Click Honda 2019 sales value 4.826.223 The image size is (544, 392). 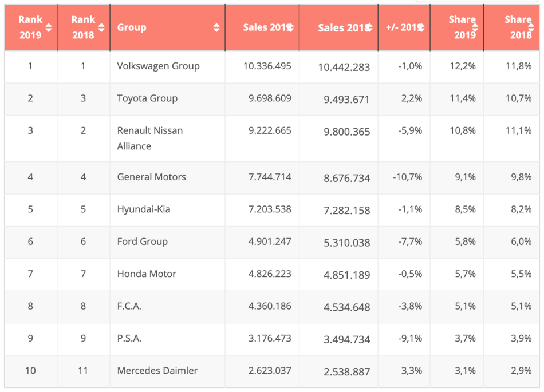point(270,274)
